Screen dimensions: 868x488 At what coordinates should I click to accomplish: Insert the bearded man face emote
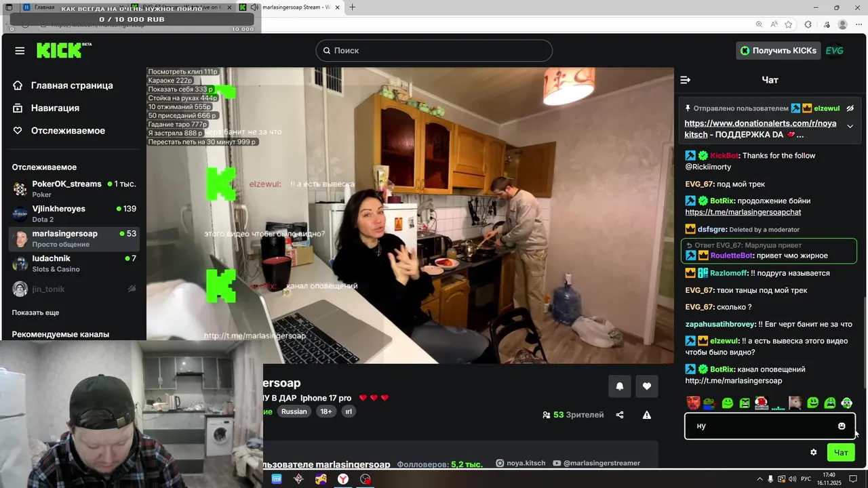(x=692, y=403)
